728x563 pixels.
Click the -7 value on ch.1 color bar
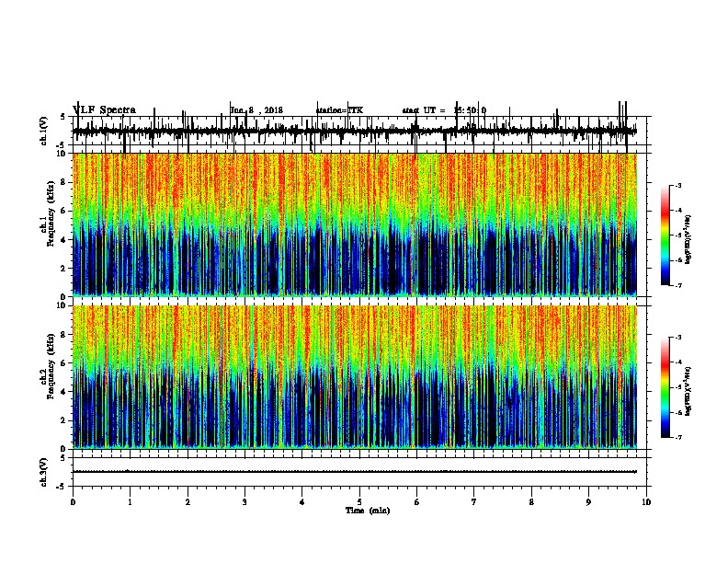point(678,285)
